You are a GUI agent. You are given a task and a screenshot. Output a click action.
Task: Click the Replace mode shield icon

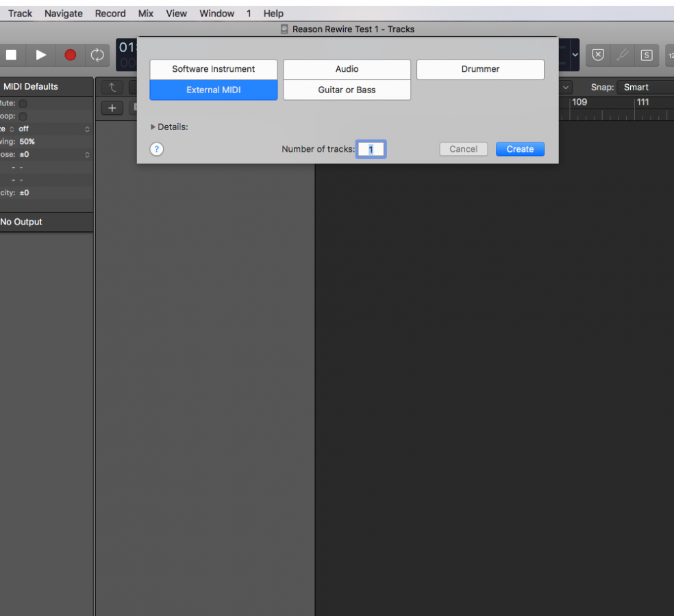point(598,55)
